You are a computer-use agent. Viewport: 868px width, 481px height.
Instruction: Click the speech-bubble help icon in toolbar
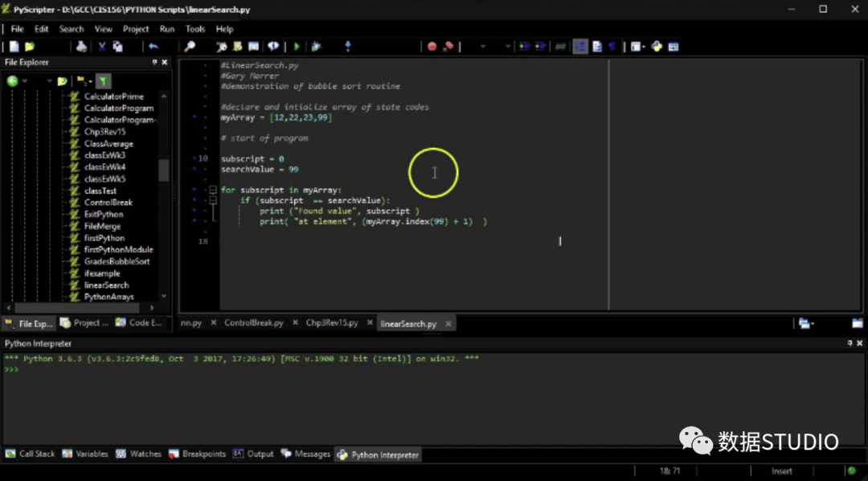tap(273, 47)
